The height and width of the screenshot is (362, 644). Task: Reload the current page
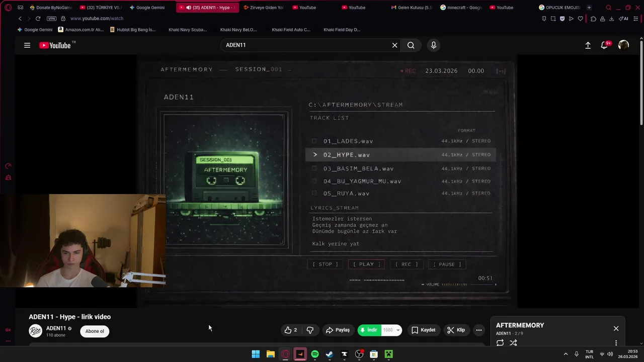[x=38, y=19]
